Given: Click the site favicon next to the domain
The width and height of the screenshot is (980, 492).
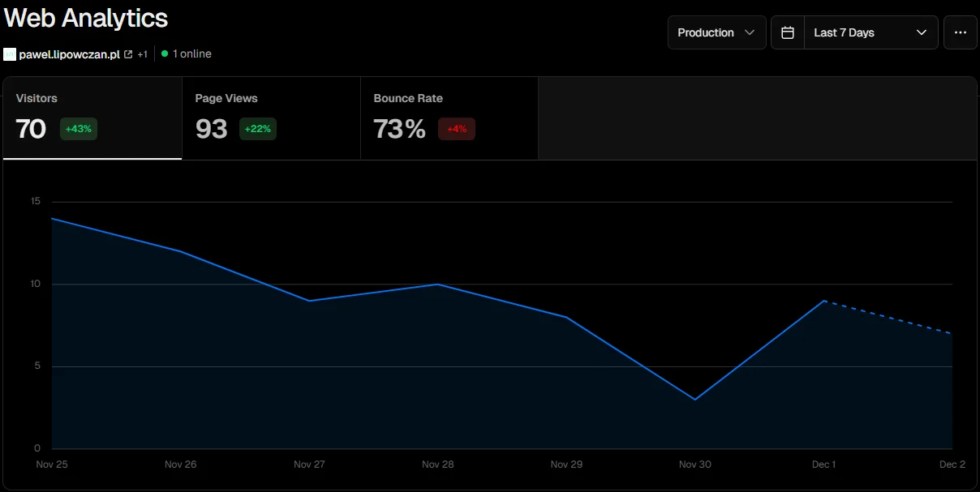Looking at the screenshot, I should tap(10, 53).
